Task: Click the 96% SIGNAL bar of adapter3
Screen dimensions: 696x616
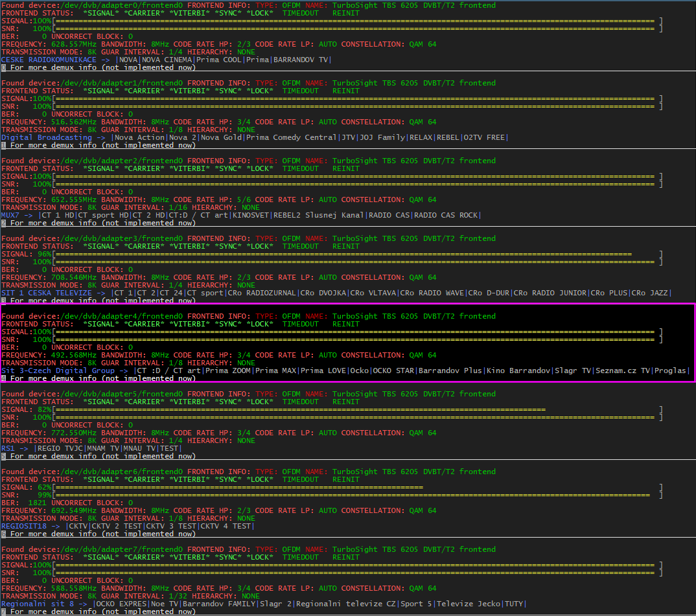Action: point(342,255)
